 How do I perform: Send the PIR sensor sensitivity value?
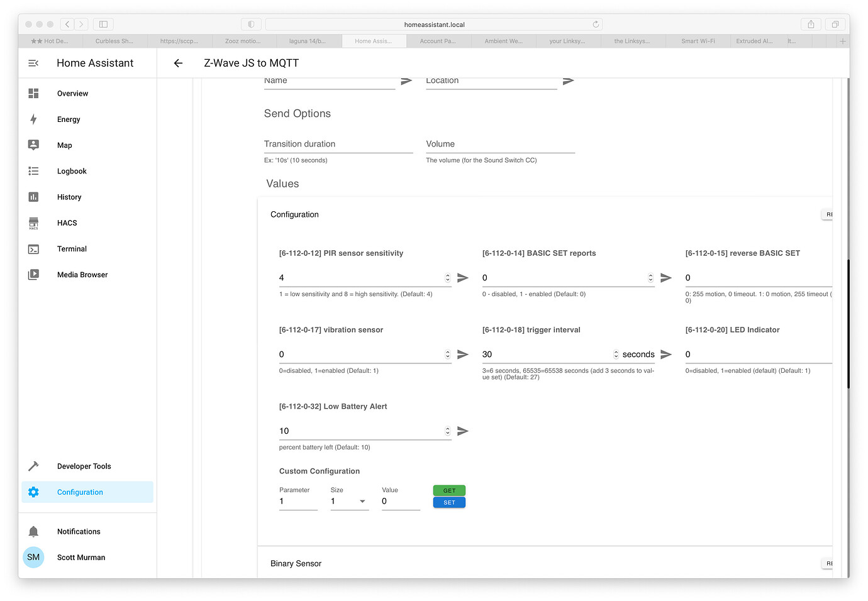tap(463, 278)
